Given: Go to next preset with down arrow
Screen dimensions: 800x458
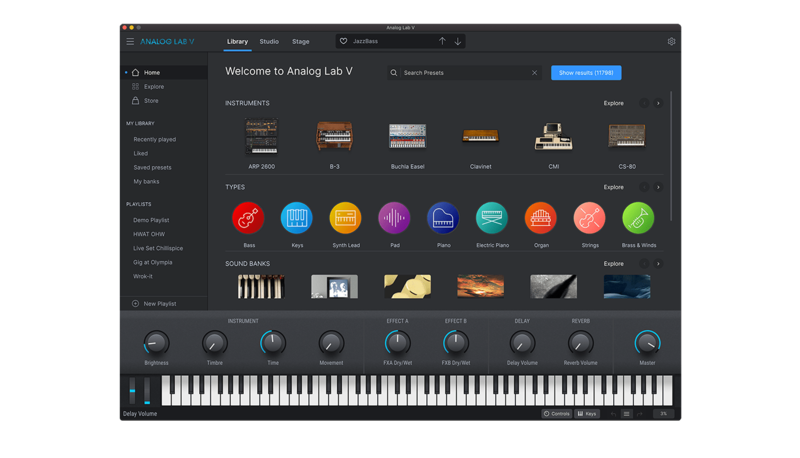Looking at the screenshot, I should click(x=458, y=41).
